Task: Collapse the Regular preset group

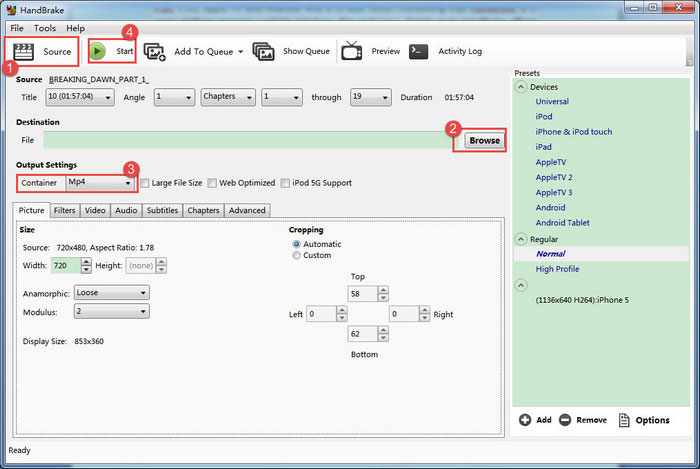Action: 521,239
